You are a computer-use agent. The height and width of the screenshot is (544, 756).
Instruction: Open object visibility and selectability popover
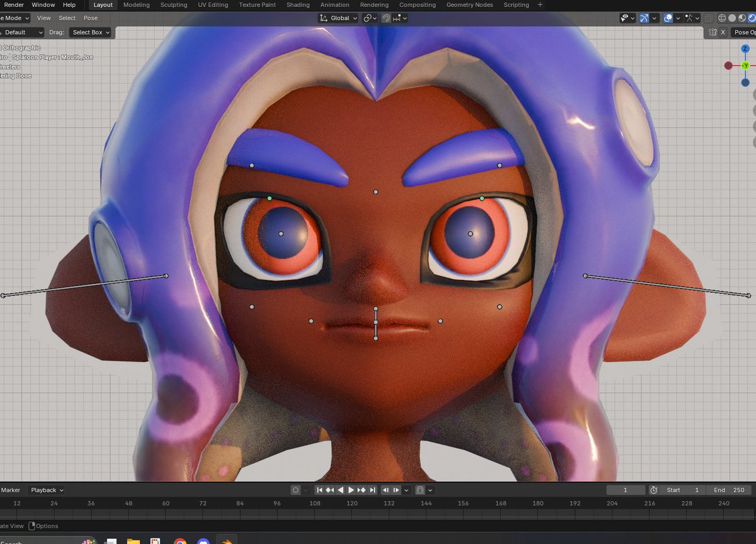coord(627,18)
